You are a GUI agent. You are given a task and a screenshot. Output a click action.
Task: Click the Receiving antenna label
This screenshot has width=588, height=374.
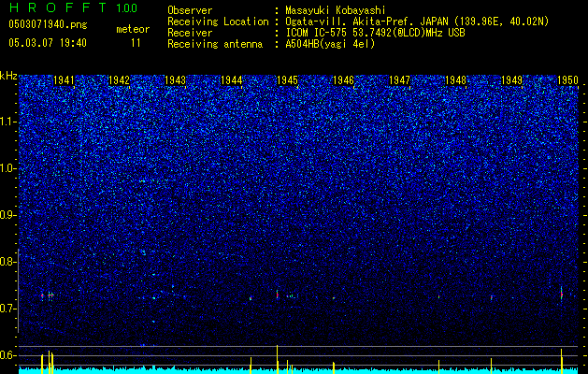pyautogui.click(x=215, y=44)
